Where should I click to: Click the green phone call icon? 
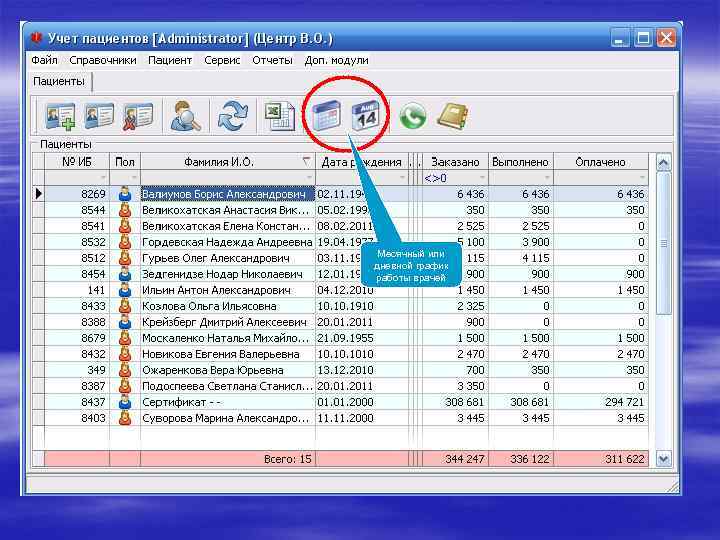pyautogui.click(x=412, y=116)
